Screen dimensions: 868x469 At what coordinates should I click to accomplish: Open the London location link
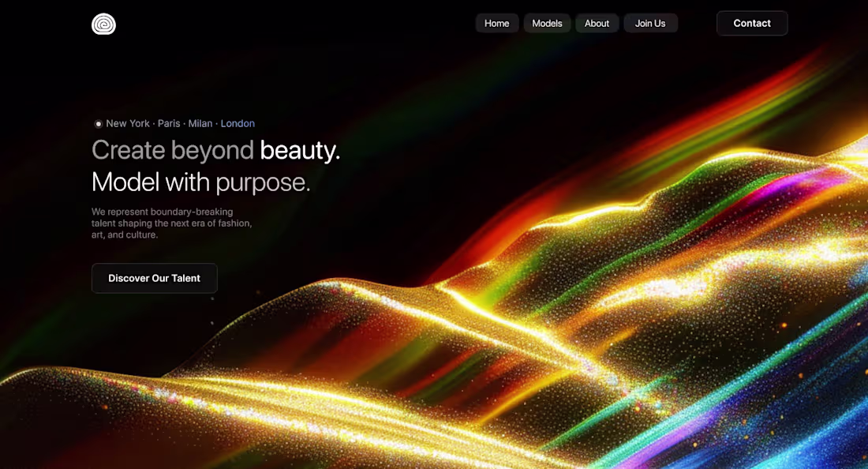point(238,123)
